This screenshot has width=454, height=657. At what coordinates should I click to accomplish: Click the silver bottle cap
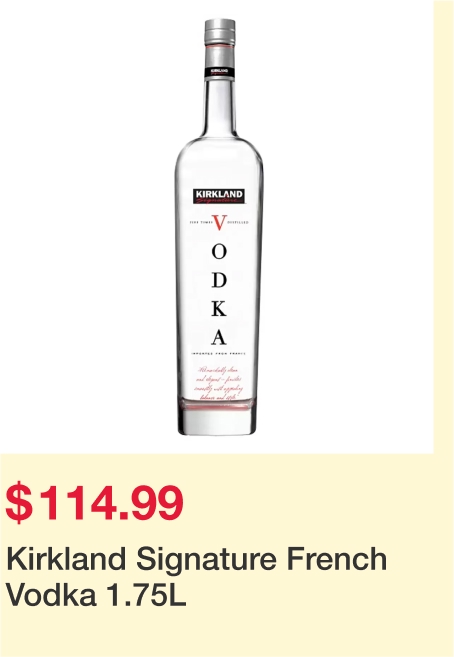point(219,31)
